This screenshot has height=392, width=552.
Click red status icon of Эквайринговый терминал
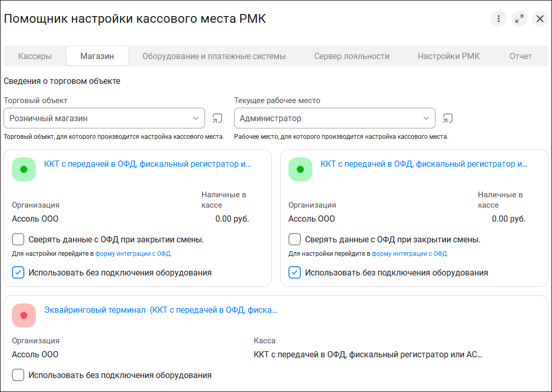[x=24, y=315]
